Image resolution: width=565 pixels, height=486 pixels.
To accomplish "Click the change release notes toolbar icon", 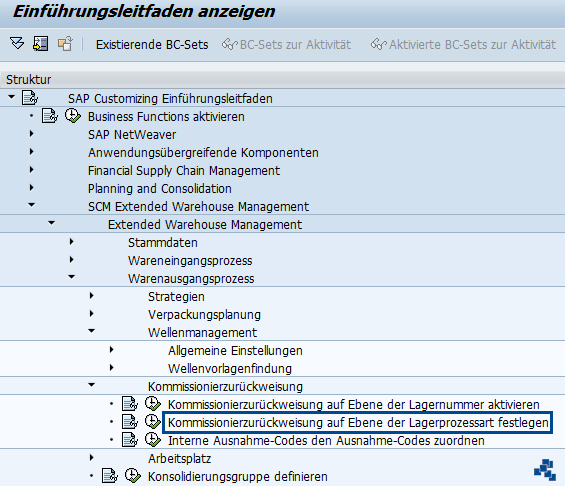I will point(65,44).
